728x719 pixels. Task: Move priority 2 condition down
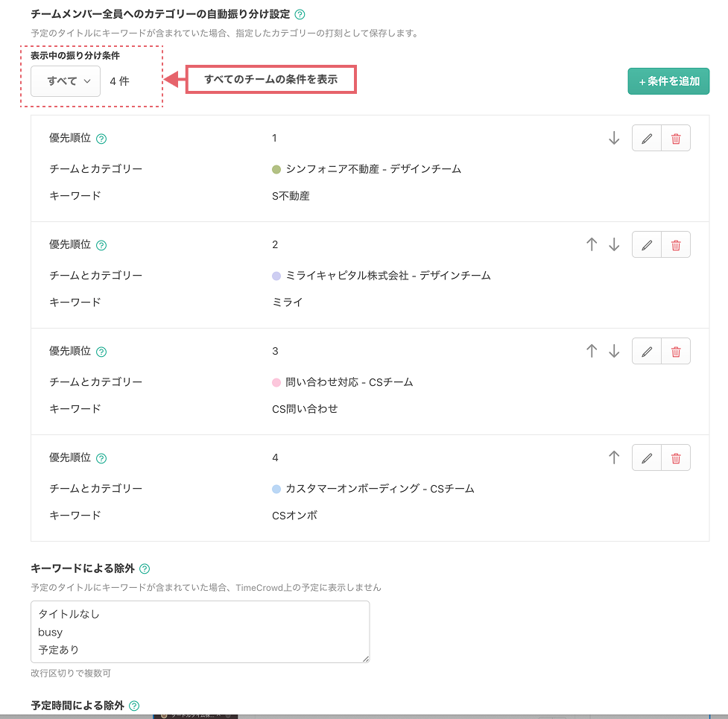(614, 245)
